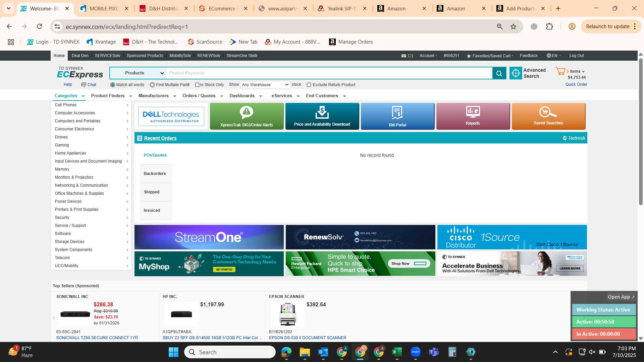Open File Explorer from the taskbar
644x362 pixels.
pyautogui.click(x=305, y=352)
